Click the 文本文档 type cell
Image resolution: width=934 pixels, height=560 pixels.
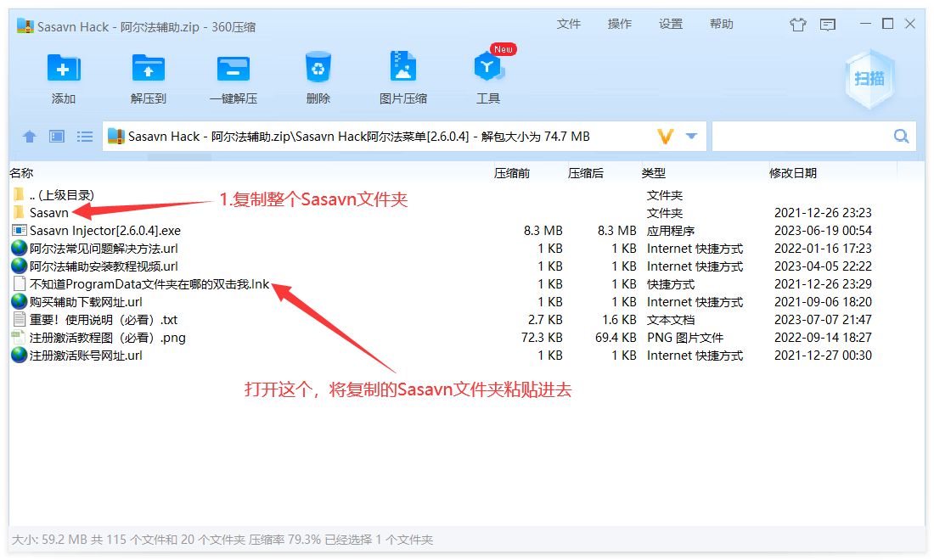(671, 320)
